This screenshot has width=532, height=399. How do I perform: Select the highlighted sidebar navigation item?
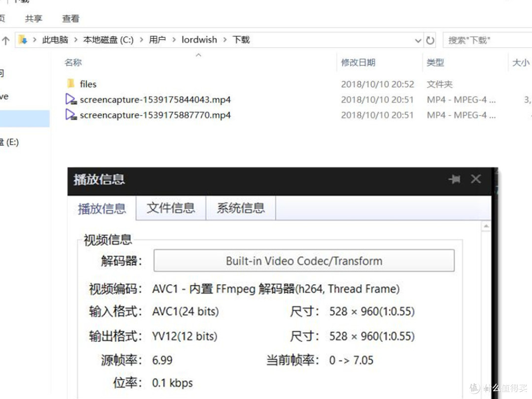[x=25, y=118]
